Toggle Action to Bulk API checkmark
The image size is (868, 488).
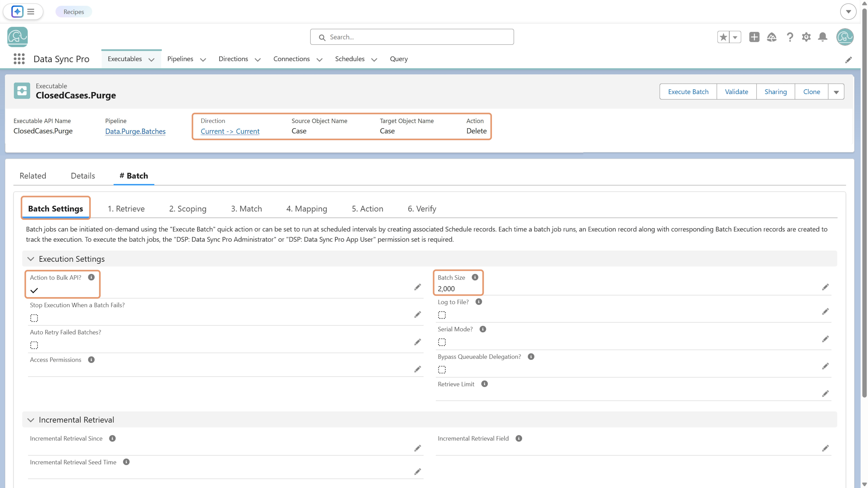click(x=34, y=290)
